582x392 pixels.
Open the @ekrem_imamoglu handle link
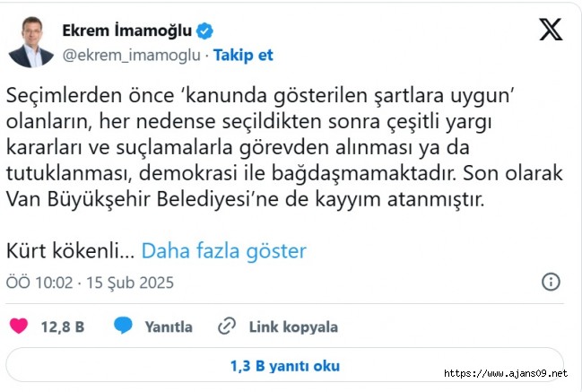(x=132, y=55)
